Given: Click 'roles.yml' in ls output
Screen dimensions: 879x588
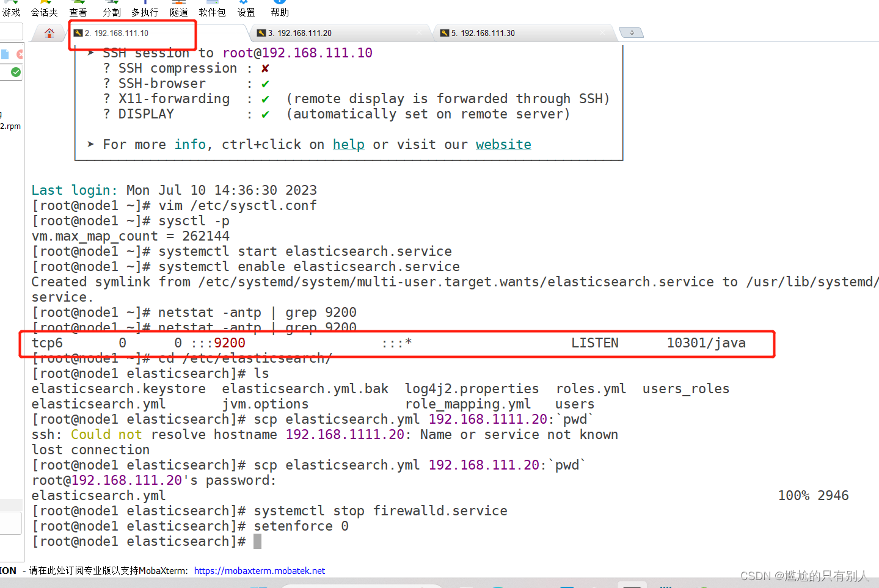Looking at the screenshot, I should pyautogui.click(x=591, y=389).
